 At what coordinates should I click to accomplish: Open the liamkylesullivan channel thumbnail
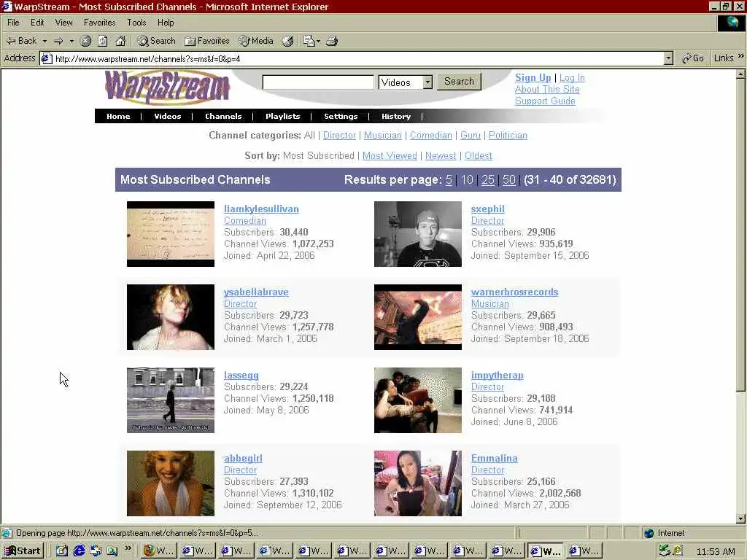pyautogui.click(x=171, y=234)
